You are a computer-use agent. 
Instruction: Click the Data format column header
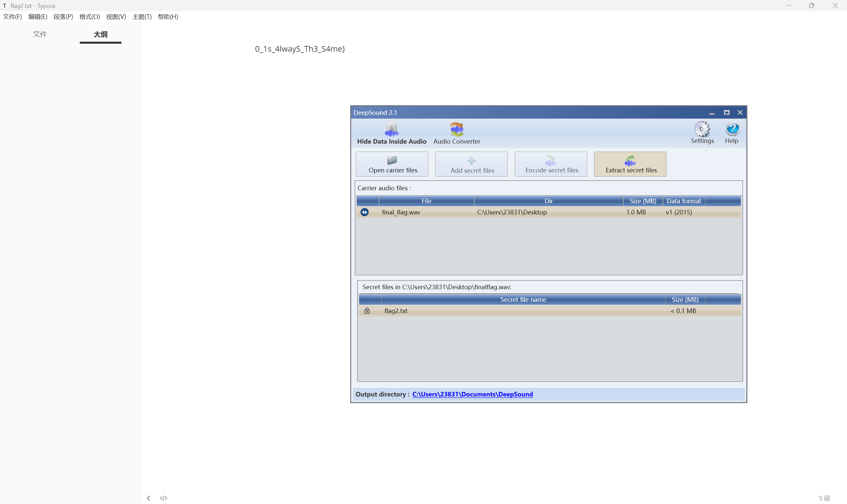pos(683,201)
